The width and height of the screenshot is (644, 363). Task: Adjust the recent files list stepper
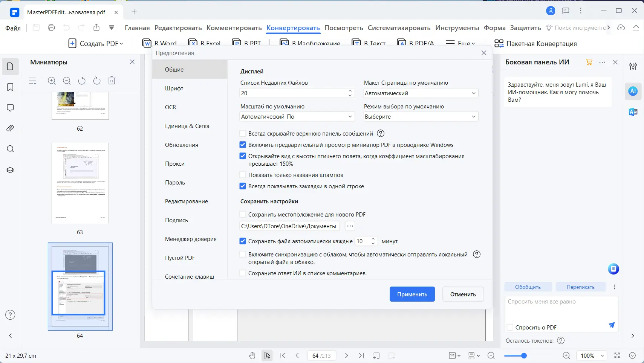[350, 93]
